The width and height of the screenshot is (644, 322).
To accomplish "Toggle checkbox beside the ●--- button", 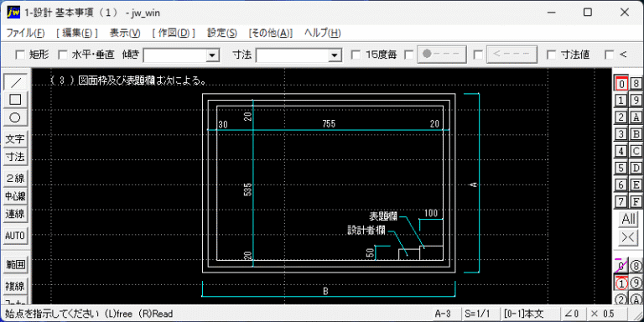I will tap(409, 55).
